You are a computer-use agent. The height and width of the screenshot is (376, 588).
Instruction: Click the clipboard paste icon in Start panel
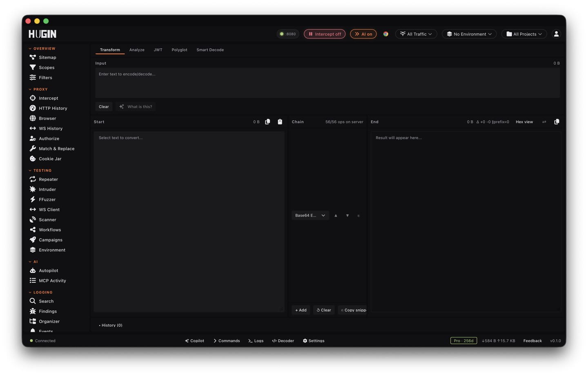[280, 122]
